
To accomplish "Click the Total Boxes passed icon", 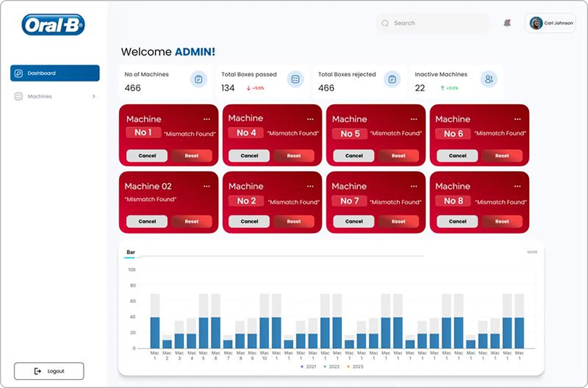I will click(295, 79).
